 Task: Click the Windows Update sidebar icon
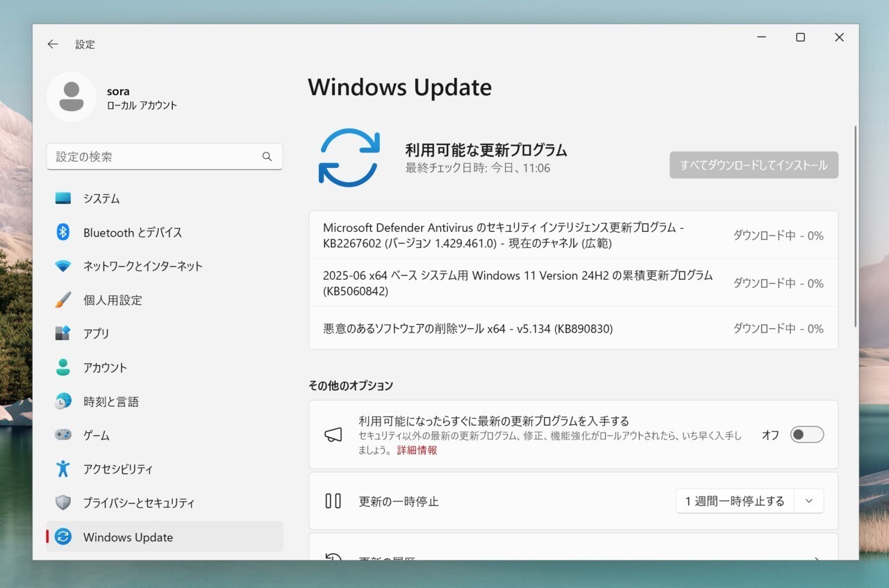(x=63, y=537)
